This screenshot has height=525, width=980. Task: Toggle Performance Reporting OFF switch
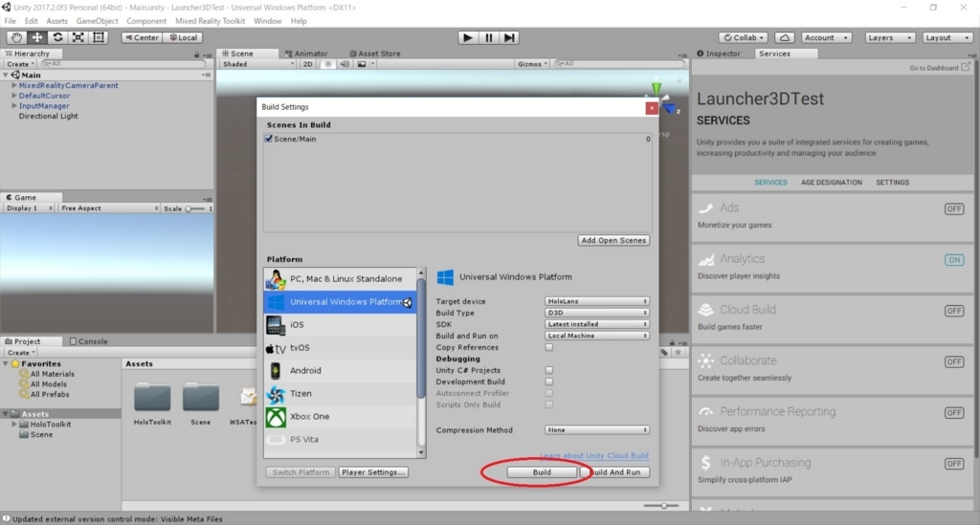tap(954, 412)
